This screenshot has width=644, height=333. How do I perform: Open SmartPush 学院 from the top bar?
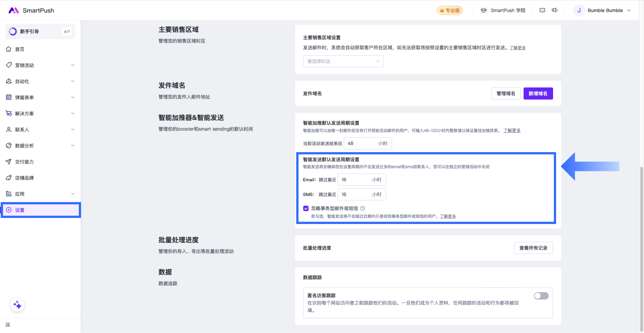click(x=503, y=11)
